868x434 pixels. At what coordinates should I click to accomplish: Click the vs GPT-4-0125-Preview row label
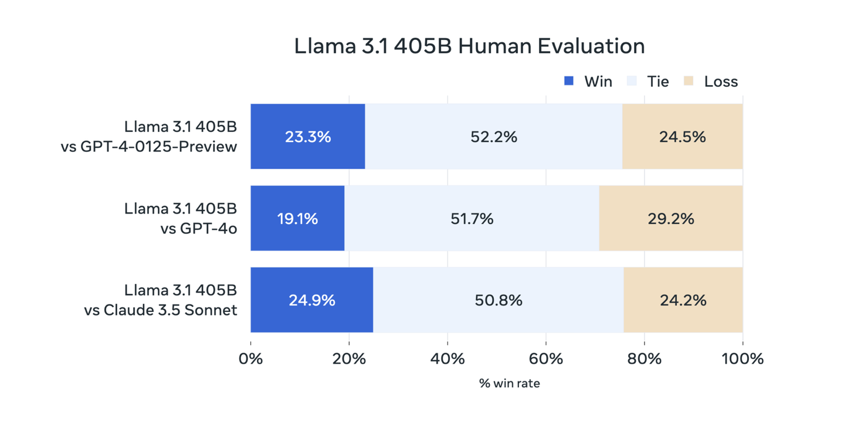(149, 147)
